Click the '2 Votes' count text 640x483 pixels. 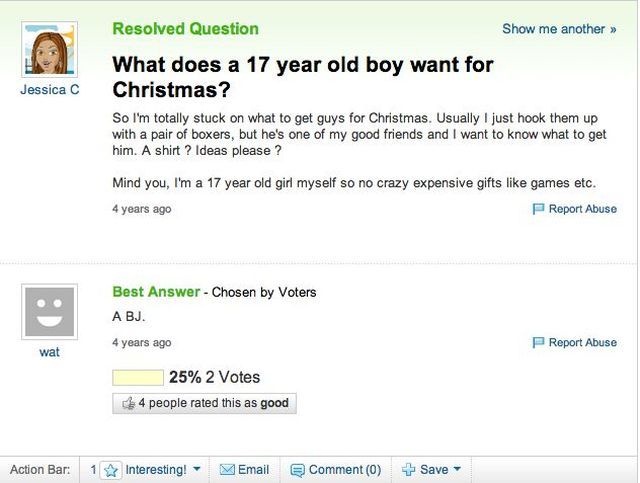232,377
